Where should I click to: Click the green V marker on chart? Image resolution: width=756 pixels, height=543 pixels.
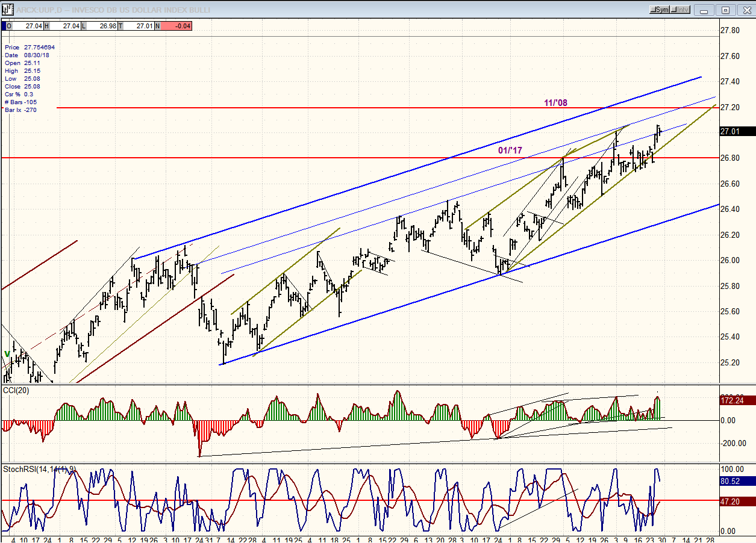coord(7,355)
